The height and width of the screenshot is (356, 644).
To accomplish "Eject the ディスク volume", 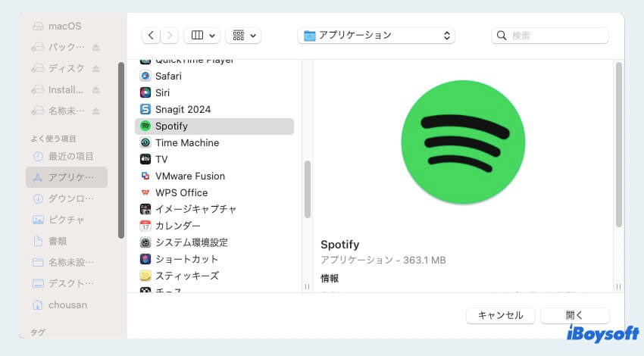I will tap(95, 69).
